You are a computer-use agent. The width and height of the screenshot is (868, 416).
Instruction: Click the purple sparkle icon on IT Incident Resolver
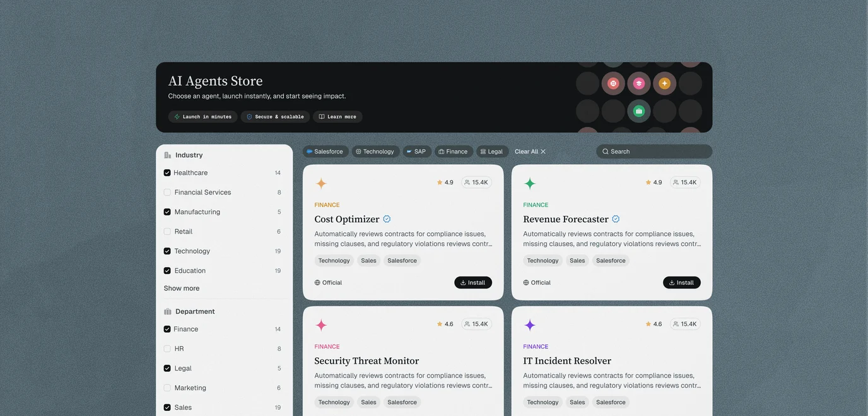530,325
